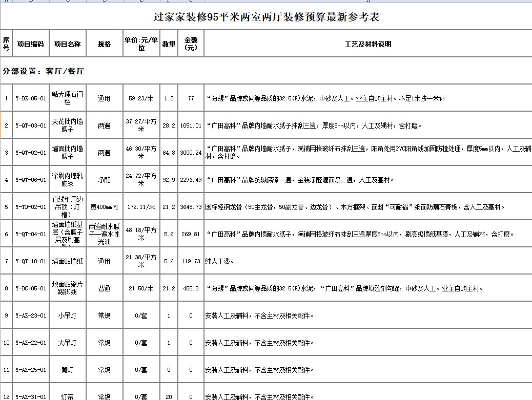This screenshot has height=400, width=532.
Task: Select the 金额(元) header cell
Action: point(191,44)
